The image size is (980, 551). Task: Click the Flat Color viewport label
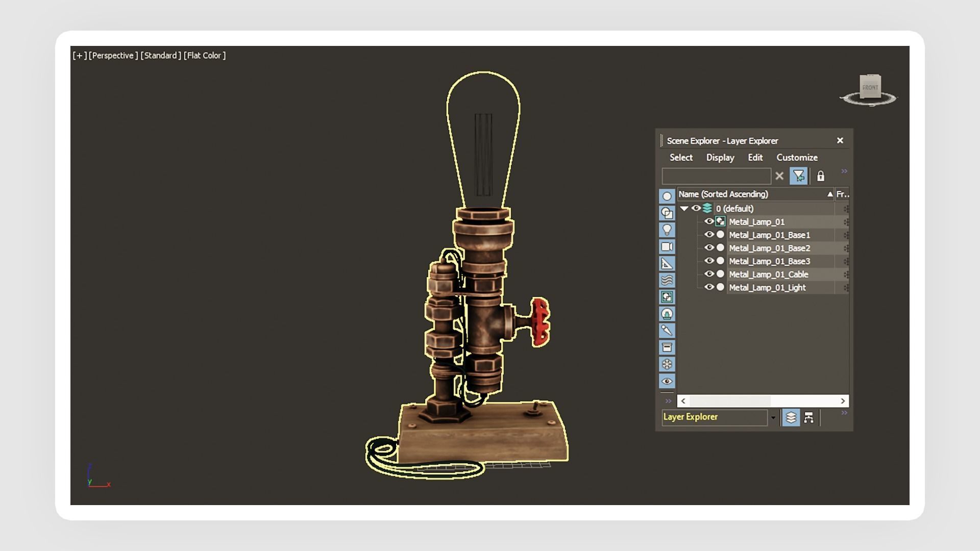(204, 56)
